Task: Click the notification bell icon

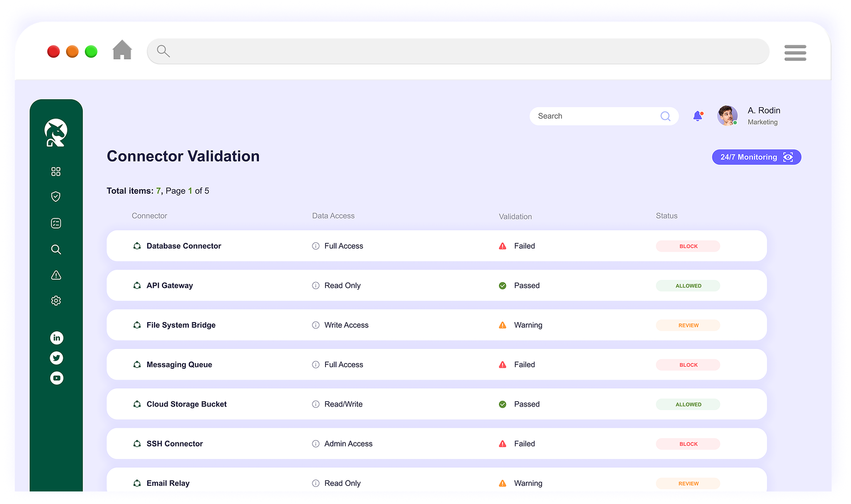Action: coord(698,116)
